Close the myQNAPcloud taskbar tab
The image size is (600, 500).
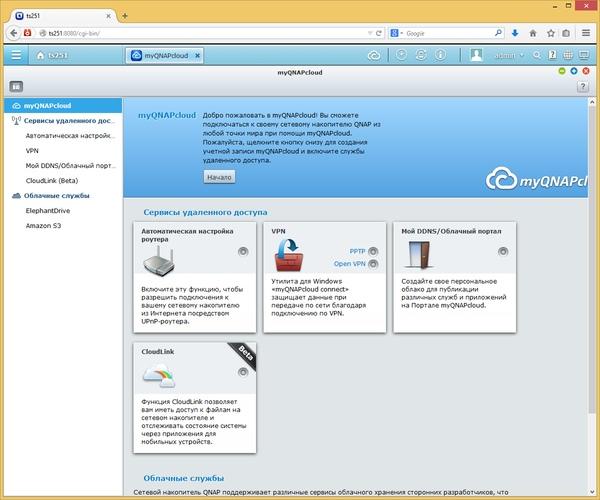[x=197, y=55]
